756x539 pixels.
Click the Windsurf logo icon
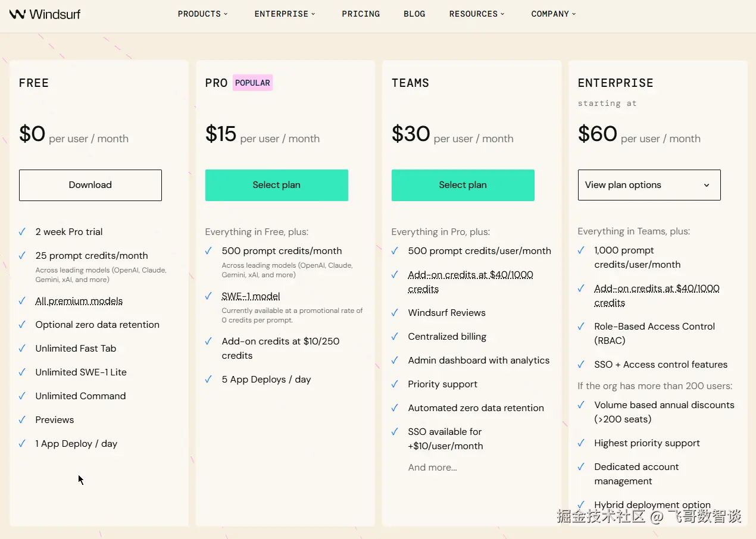coord(17,14)
